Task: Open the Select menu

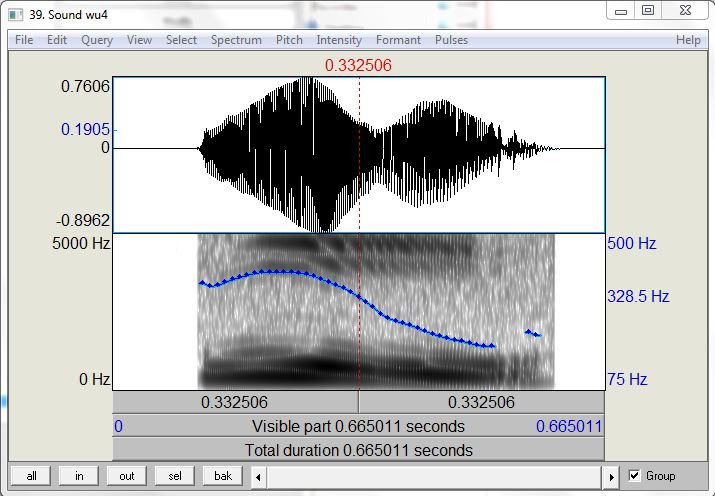Action: (181, 40)
